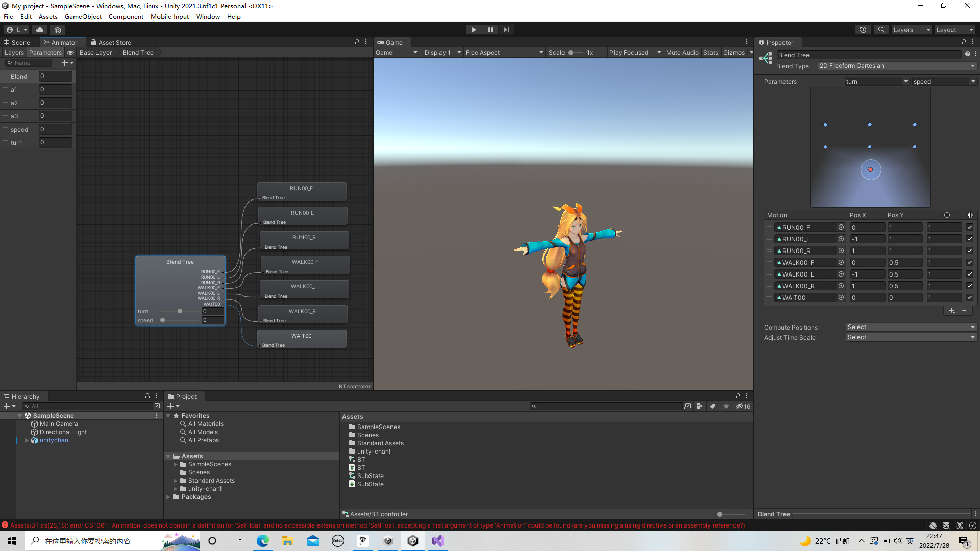The image size is (980, 551).
Task: Open Adjust Time Scale Select dropdown
Action: click(911, 337)
